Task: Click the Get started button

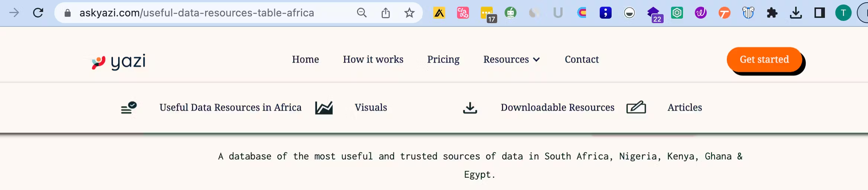Action: pos(764,60)
